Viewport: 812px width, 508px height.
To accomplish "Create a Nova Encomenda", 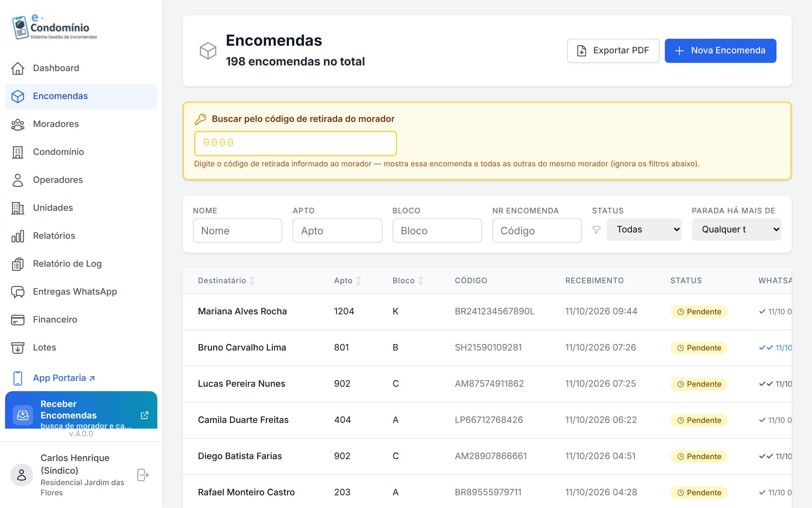I will [720, 51].
